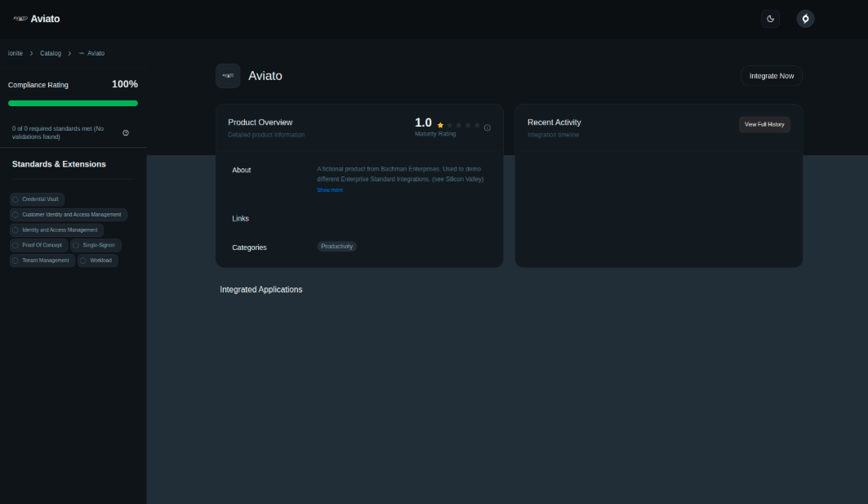Click the Aviato product logo tile
The image size is (868, 504).
tap(228, 76)
